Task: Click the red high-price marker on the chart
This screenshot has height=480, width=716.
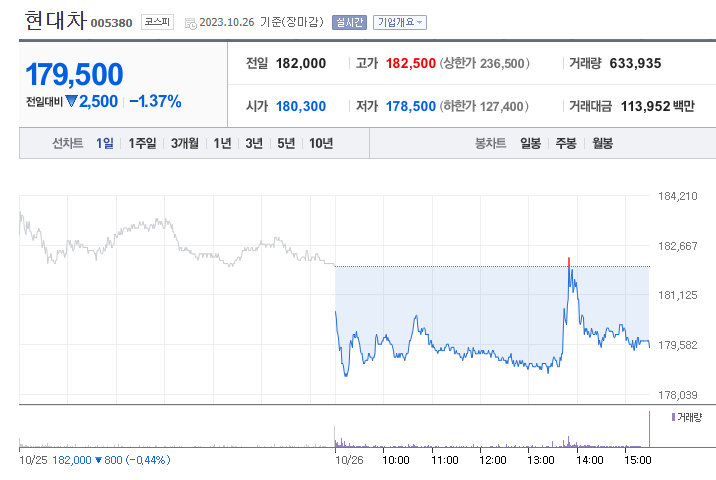Action: tap(569, 262)
